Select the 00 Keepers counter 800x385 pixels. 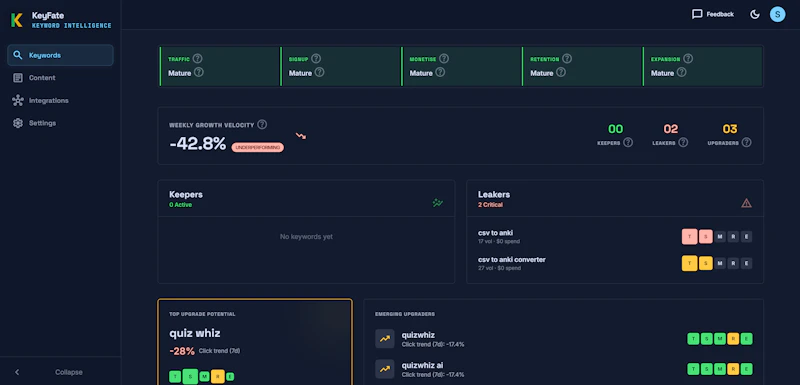point(615,135)
